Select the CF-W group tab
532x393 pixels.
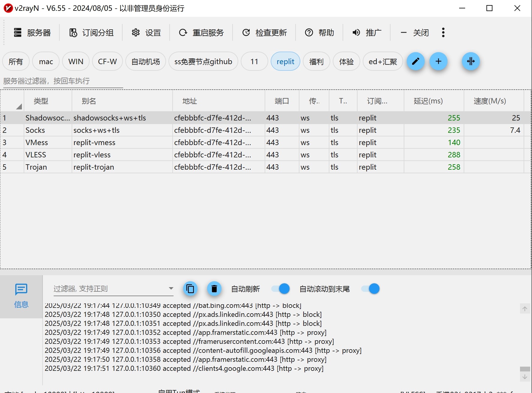tap(107, 61)
